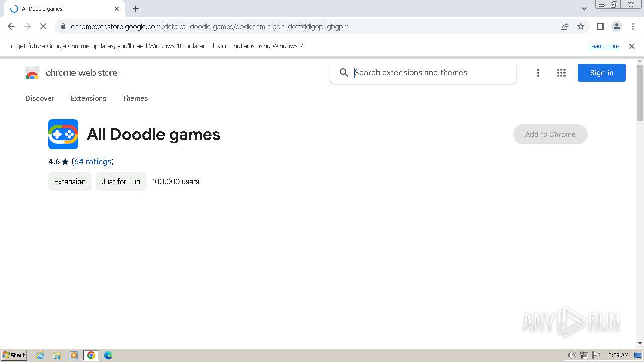This screenshot has width=644, height=362.
Task: Expand the tab search dropdown arrow
Action: (x=584, y=9)
